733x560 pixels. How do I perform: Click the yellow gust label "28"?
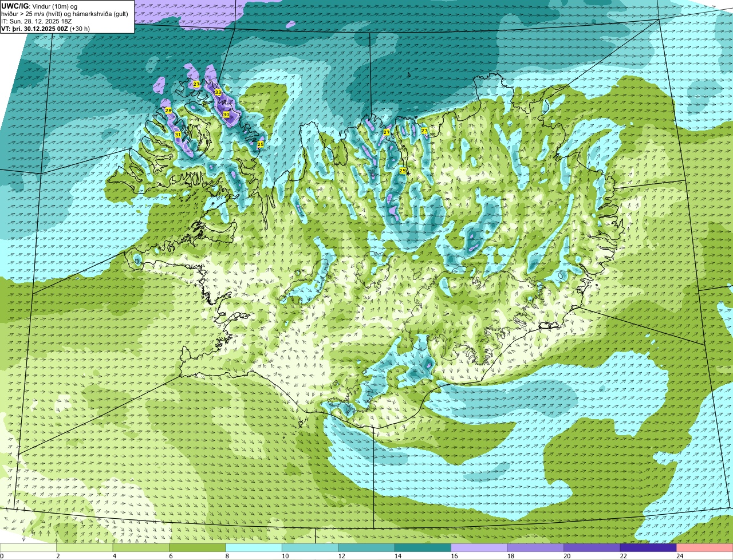(168, 111)
